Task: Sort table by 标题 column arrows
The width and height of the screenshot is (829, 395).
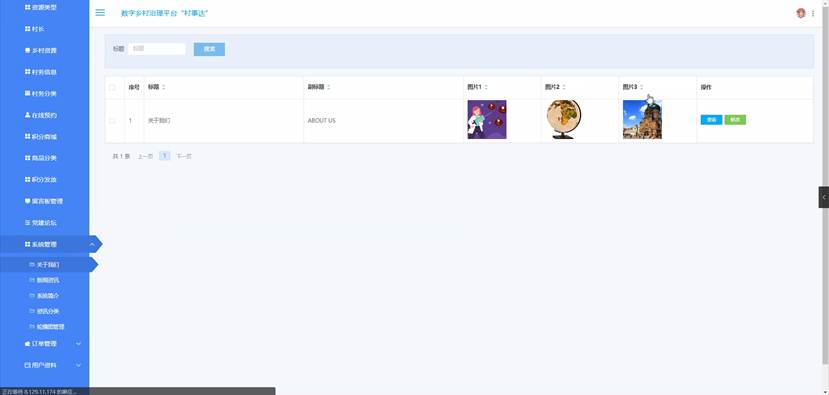Action: coord(163,87)
